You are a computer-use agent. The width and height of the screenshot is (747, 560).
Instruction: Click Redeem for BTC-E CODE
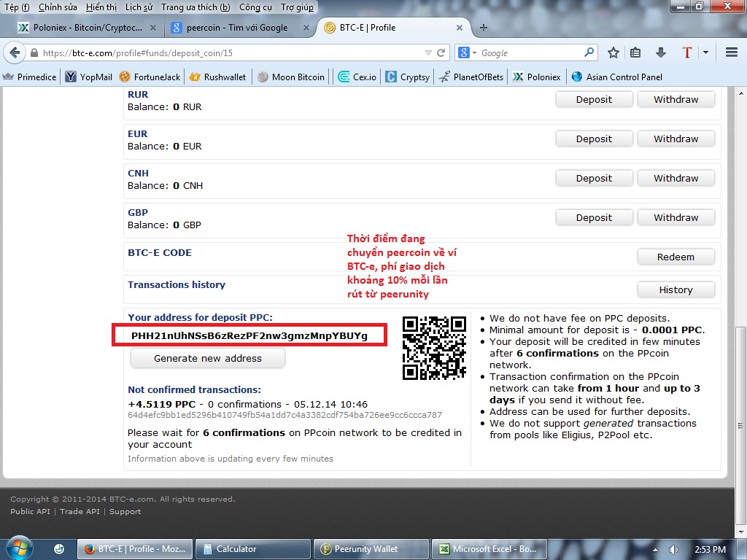click(676, 257)
